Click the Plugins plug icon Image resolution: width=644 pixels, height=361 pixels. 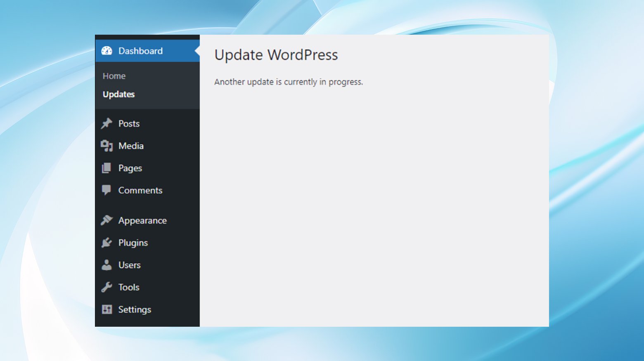tap(107, 243)
